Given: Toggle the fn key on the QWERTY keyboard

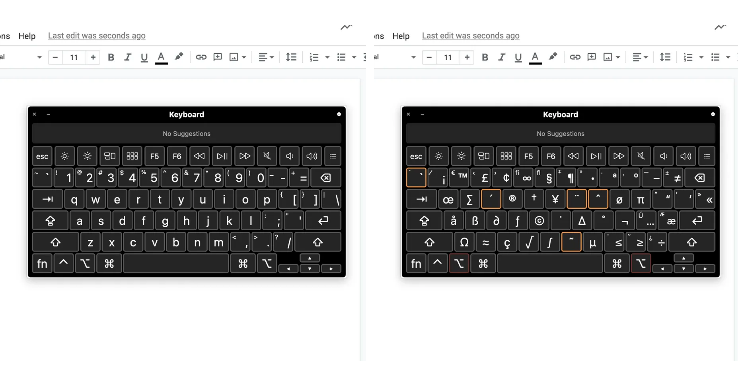Looking at the screenshot, I should (x=42, y=263).
